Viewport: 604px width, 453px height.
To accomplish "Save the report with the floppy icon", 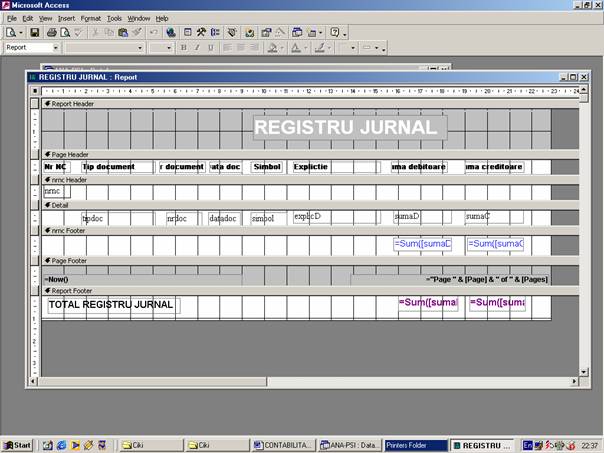I will (35, 33).
